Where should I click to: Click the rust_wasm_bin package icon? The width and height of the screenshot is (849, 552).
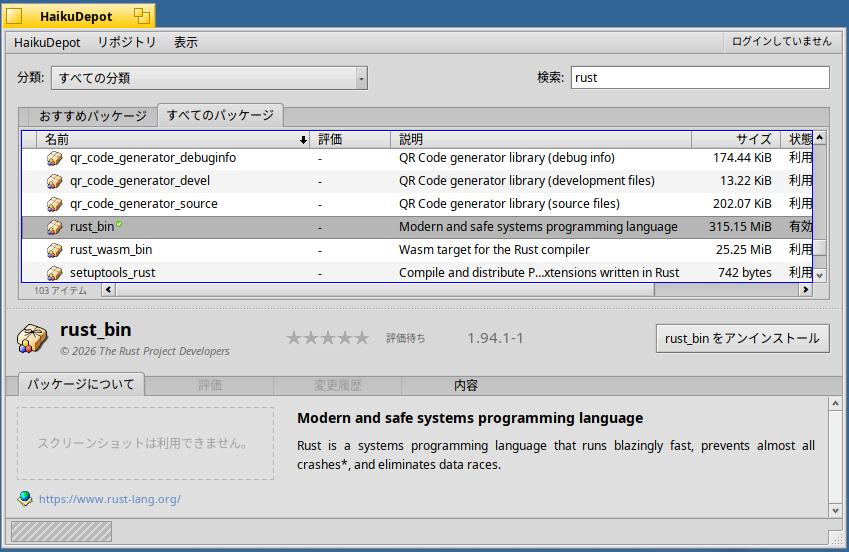coord(55,250)
